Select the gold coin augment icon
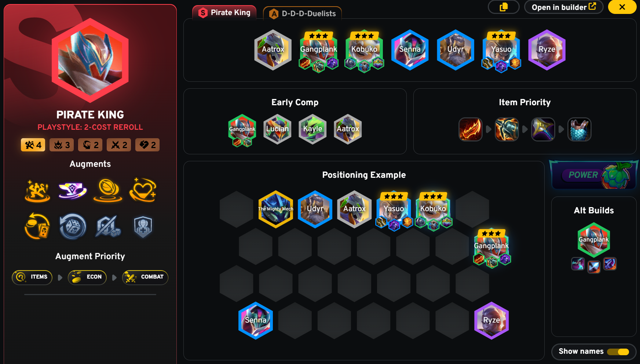 [108, 190]
